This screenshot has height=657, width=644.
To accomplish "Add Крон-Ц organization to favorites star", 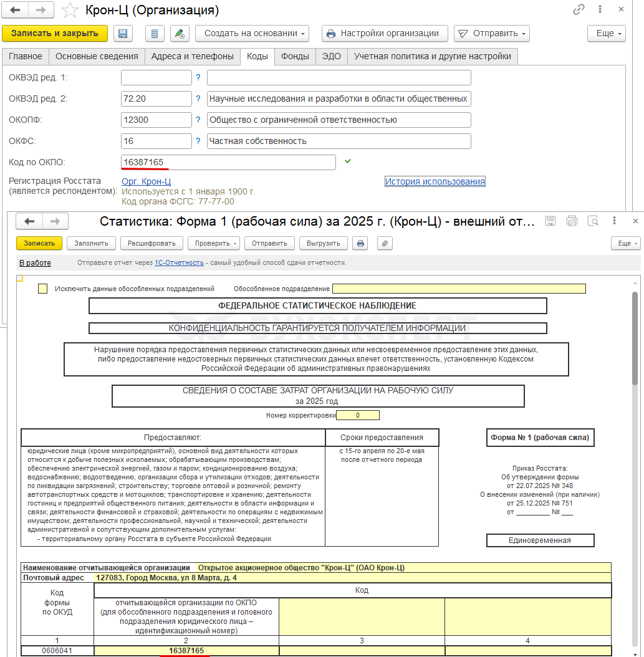I will click(x=70, y=11).
